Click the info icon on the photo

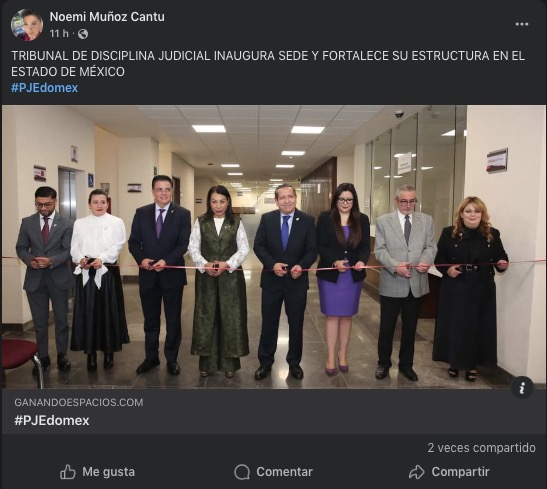click(522, 388)
